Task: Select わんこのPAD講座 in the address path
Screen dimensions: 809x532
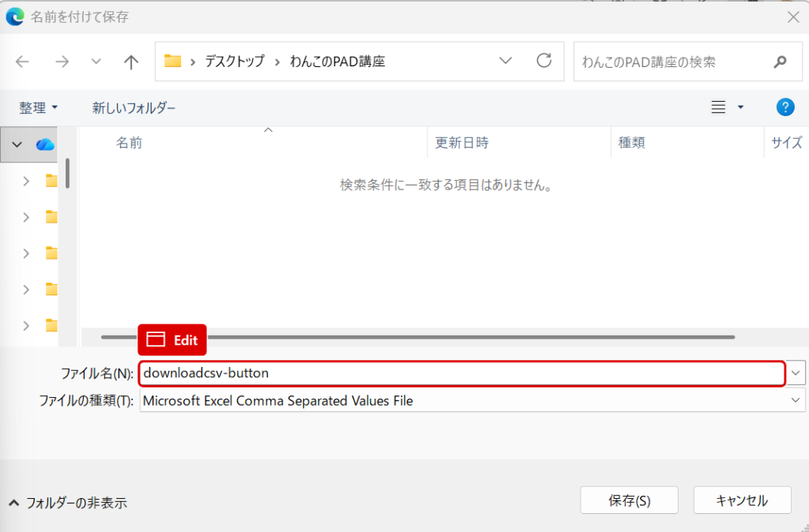Action: point(337,62)
